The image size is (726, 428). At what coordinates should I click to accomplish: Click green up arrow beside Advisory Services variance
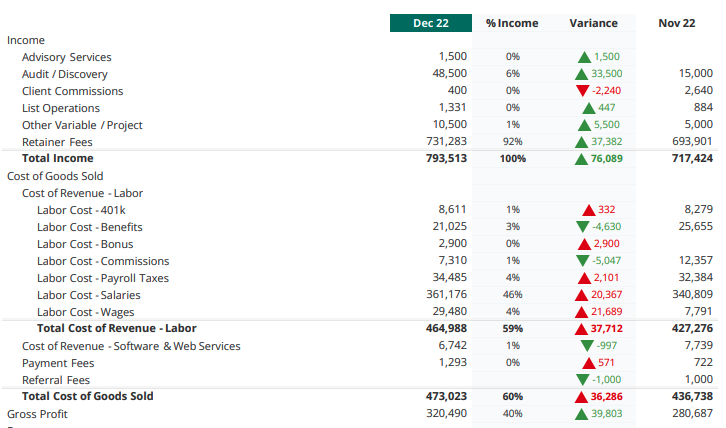(584, 58)
